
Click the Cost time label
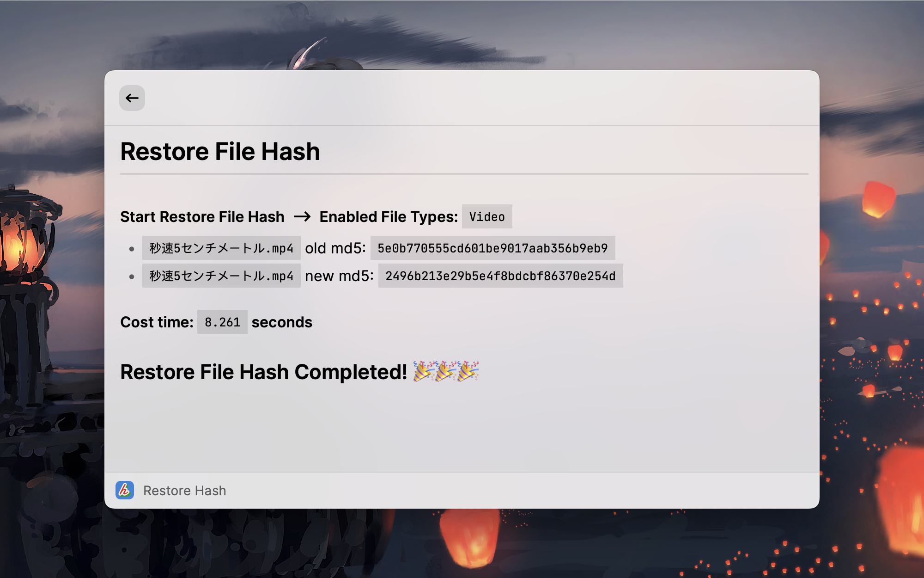pyautogui.click(x=157, y=322)
